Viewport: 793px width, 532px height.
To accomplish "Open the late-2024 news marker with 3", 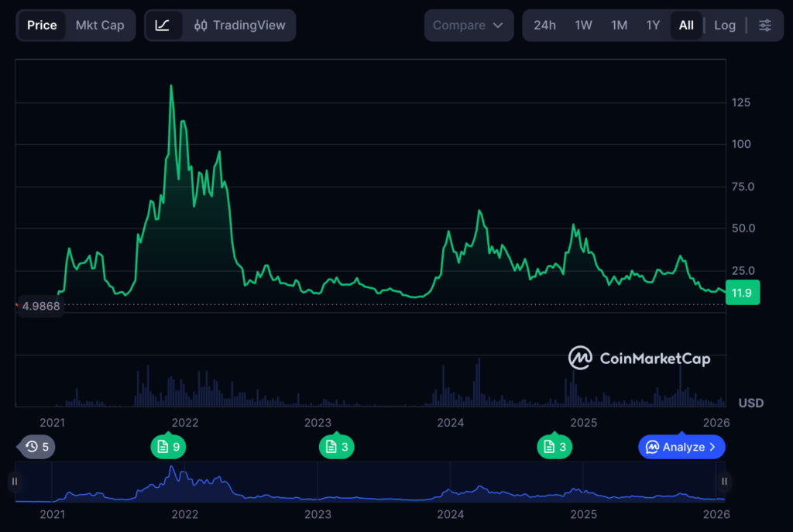I will point(554,447).
